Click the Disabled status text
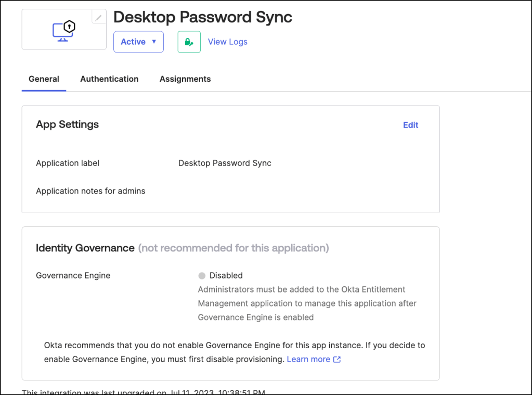Viewport: 532px width, 395px height. 226,275
